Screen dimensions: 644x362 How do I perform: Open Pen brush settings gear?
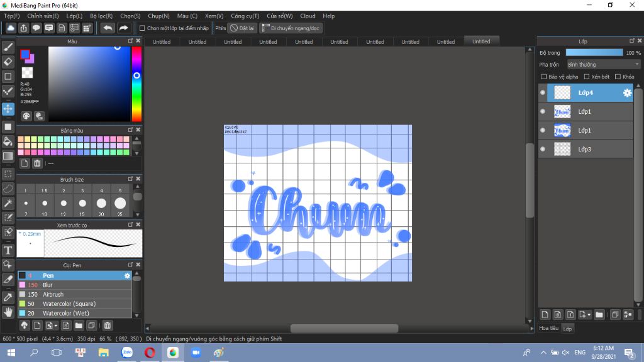[x=127, y=275]
